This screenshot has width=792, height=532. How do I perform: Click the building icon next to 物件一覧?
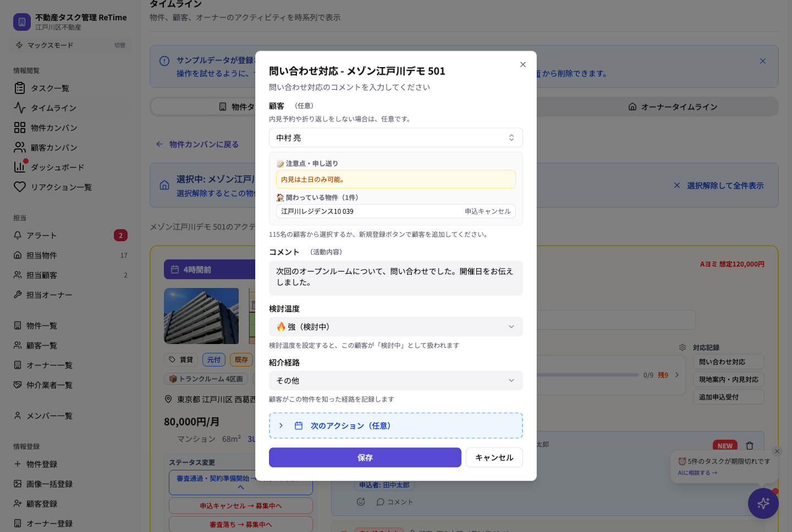tap(18, 325)
